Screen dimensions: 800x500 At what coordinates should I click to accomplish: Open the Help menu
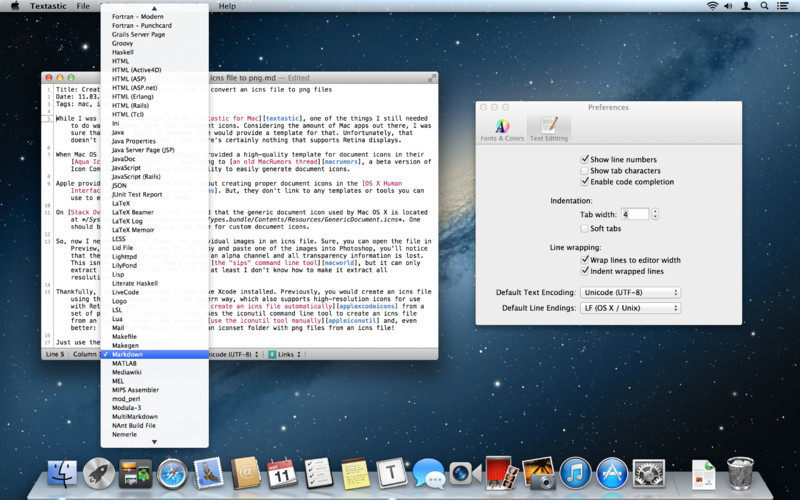click(227, 6)
